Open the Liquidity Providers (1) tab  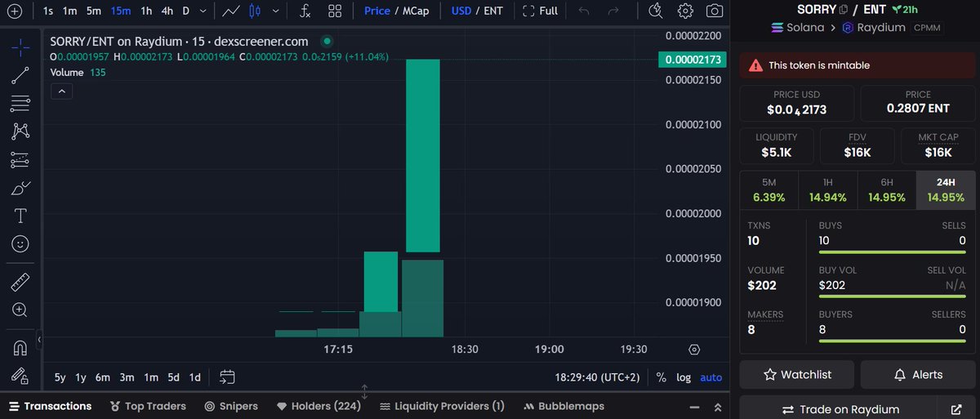pyautogui.click(x=442, y=406)
